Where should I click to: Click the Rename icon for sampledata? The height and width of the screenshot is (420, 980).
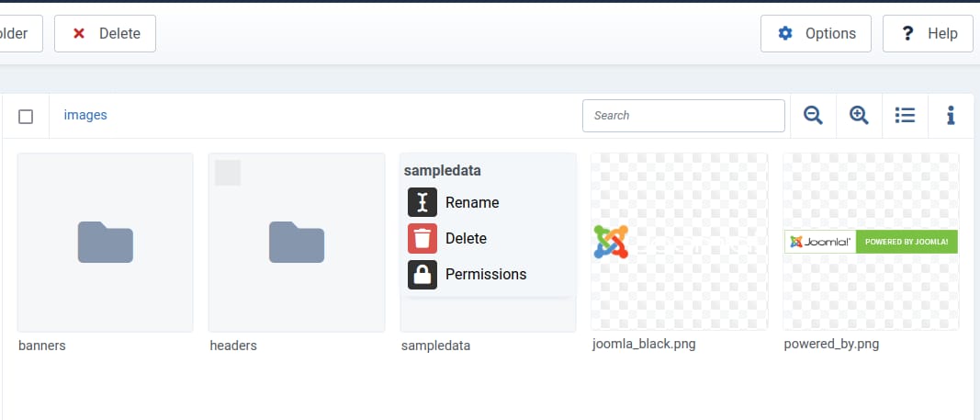coord(422,202)
